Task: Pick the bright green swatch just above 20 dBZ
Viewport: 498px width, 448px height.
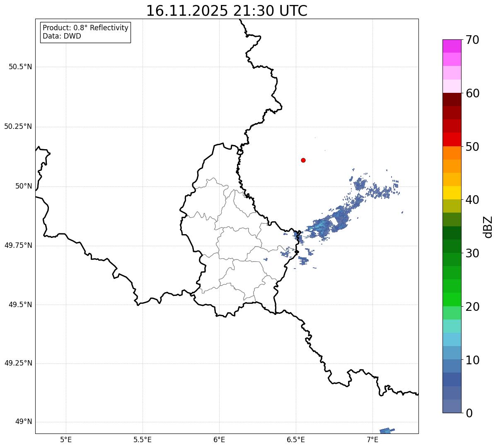Action: point(452,300)
